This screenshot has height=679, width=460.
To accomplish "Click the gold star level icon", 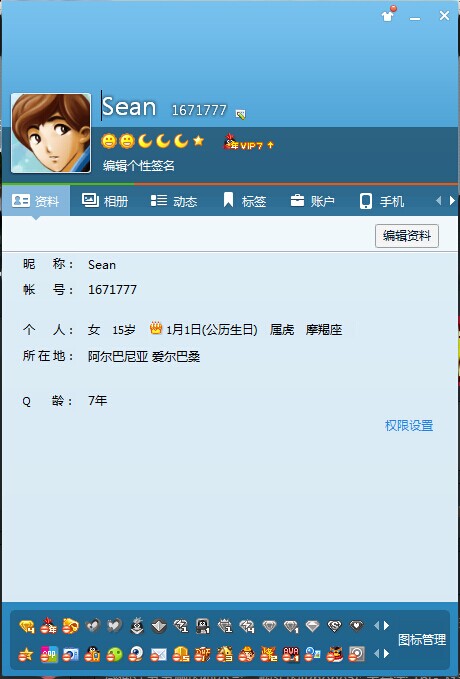I will pyautogui.click(x=198, y=140).
